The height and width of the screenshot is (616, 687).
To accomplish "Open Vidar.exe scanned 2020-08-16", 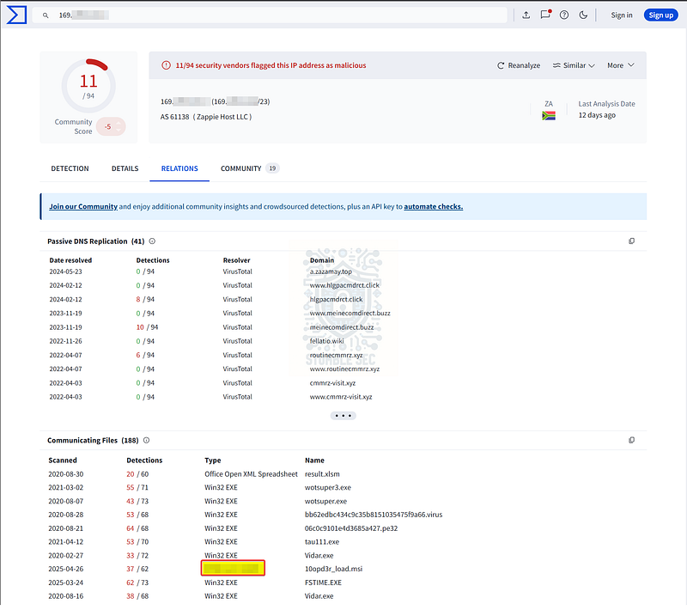I will pos(319,596).
